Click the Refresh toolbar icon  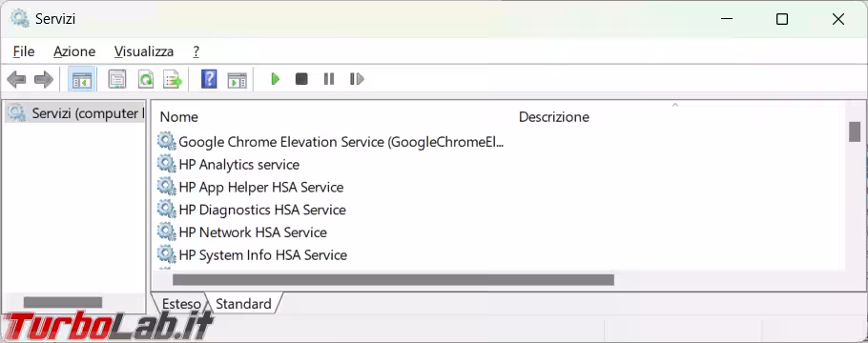pos(146,79)
